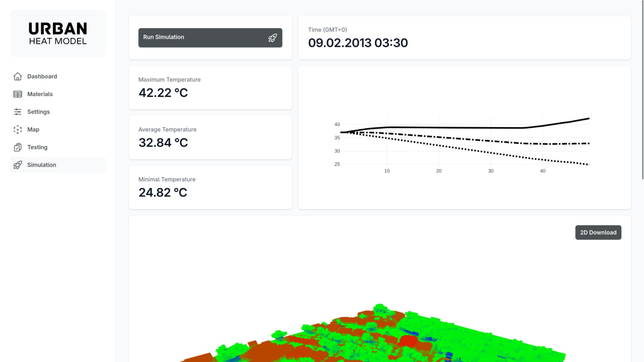
Task: Select the Minimal Temperature 24.82 °C card
Action: (210, 187)
